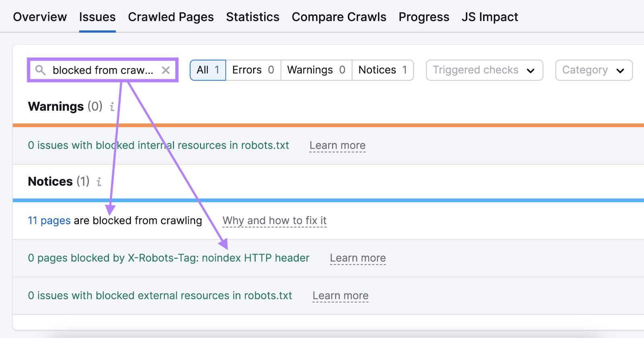Filter by Errors
This screenshot has height=338, width=644.
(x=253, y=70)
